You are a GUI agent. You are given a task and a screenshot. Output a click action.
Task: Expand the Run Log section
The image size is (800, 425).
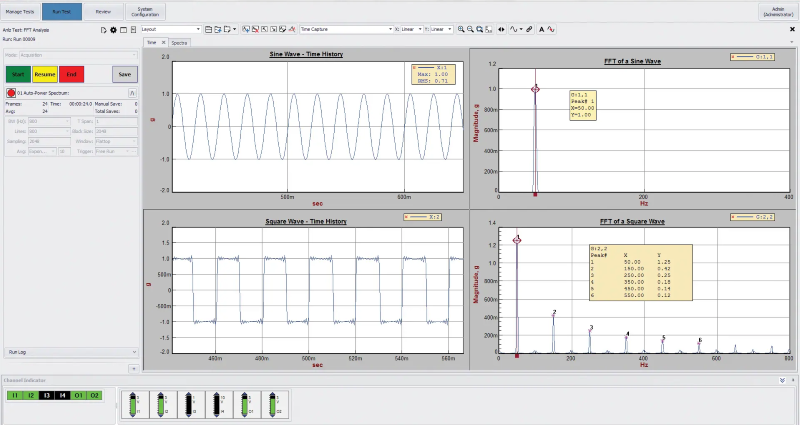click(x=132, y=352)
